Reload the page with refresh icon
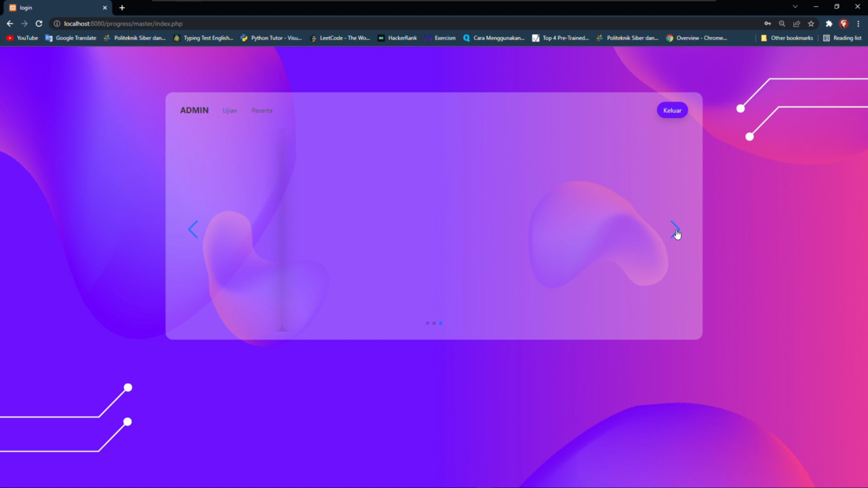Image resolution: width=868 pixels, height=488 pixels. tap(39, 23)
